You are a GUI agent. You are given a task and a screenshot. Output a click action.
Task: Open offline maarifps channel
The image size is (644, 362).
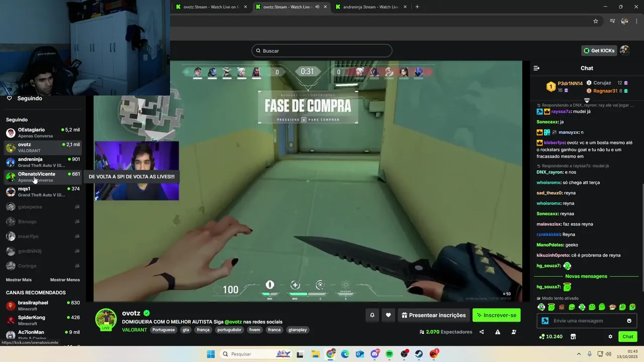pyautogui.click(x=43, y=236)
